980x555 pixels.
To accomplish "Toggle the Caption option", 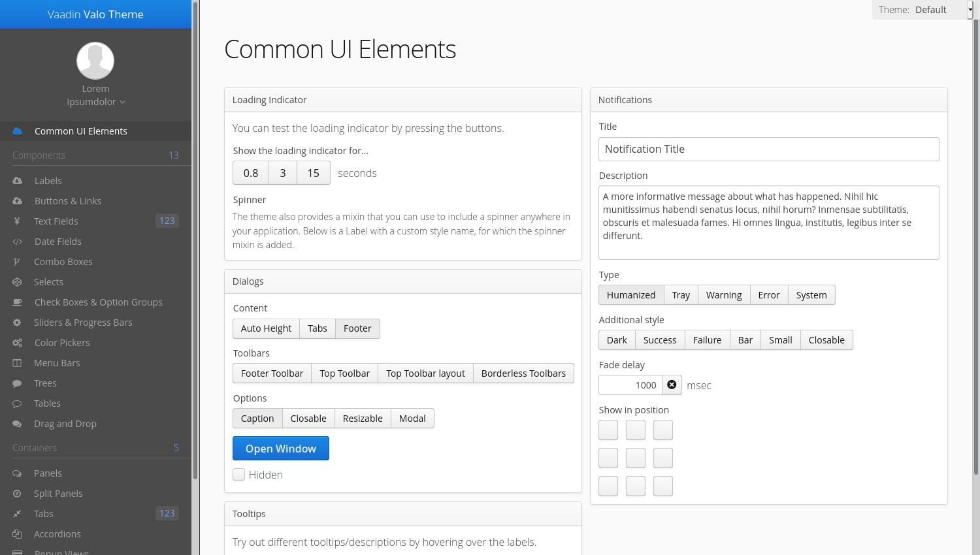I will click(x=257, y=419).
